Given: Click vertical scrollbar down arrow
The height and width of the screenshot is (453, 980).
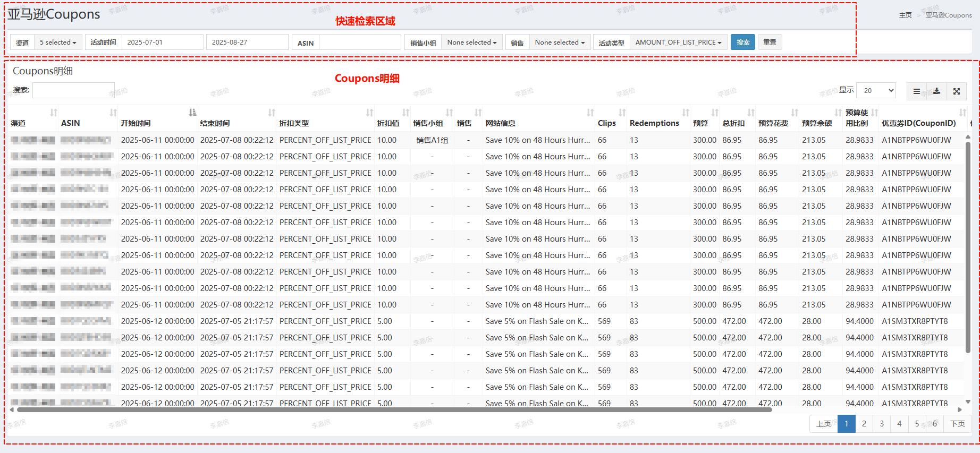Looking at the screenshot, I should point(968,401).
